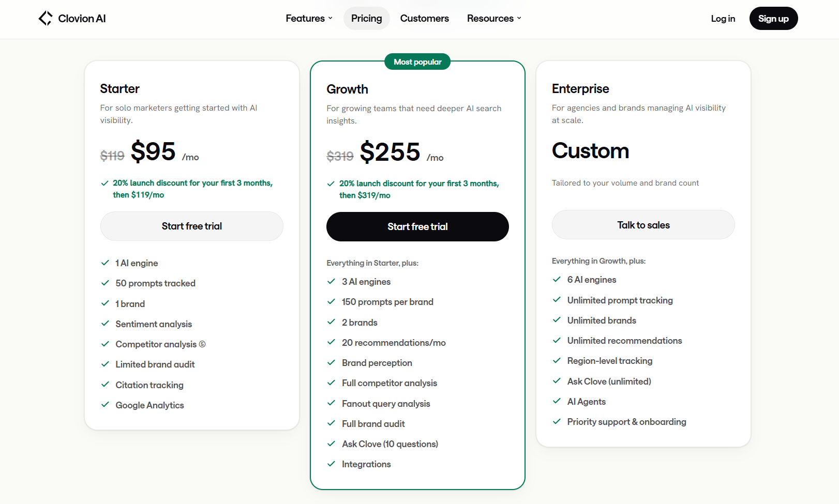The image size is (839, 504).
Task: Click the checkmark next to Fanout query analysis
Action: [x=331, y=403]
